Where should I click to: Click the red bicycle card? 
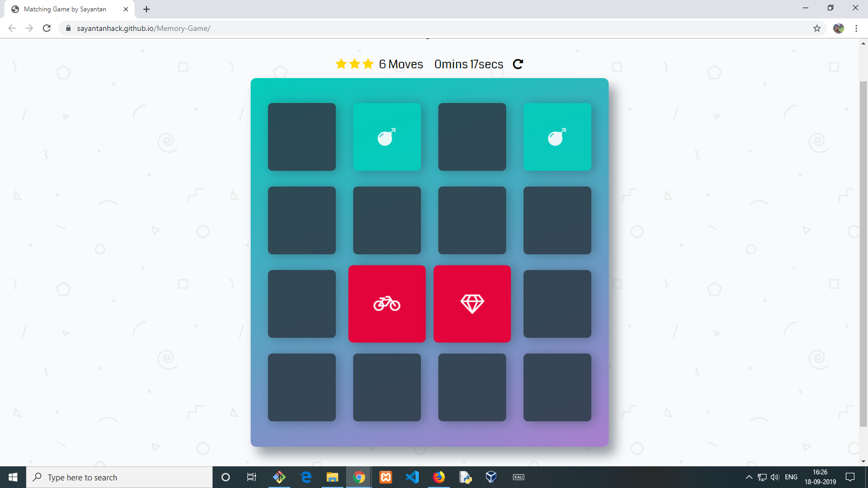point(387,304)
